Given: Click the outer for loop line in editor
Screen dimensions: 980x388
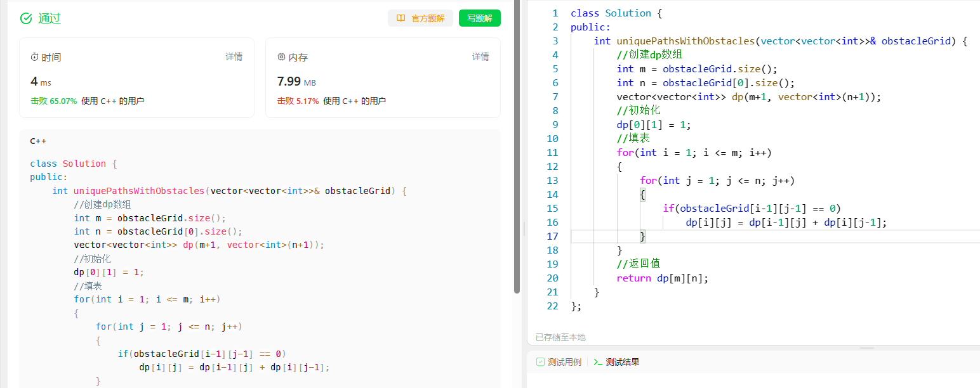Looking at the screenshot, I should (694, 153).
